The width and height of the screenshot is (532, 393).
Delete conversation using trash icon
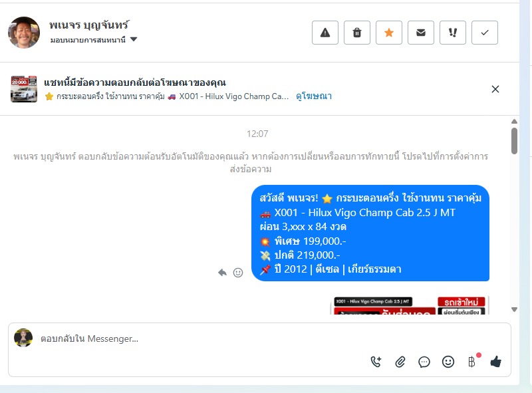(357, 33)
